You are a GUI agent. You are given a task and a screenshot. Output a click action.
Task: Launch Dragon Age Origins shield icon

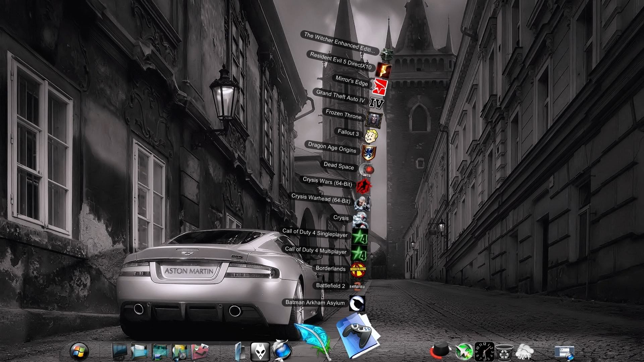369,153
